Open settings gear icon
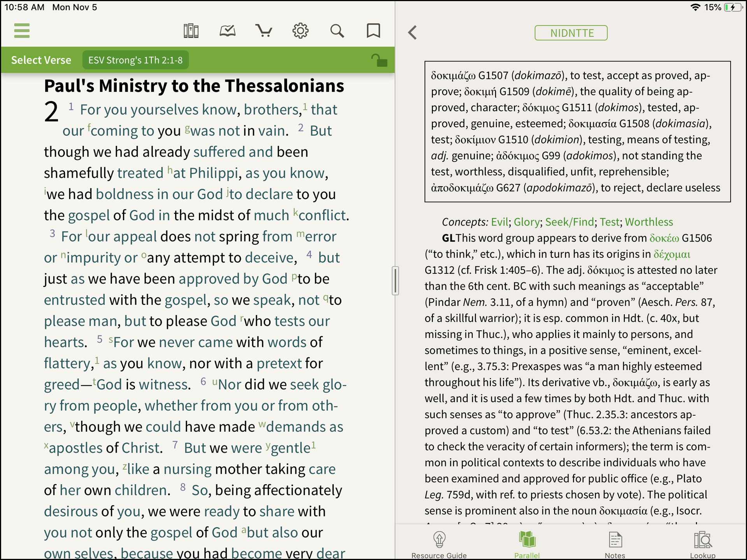 pyautogui.click(x=300, y=31)
